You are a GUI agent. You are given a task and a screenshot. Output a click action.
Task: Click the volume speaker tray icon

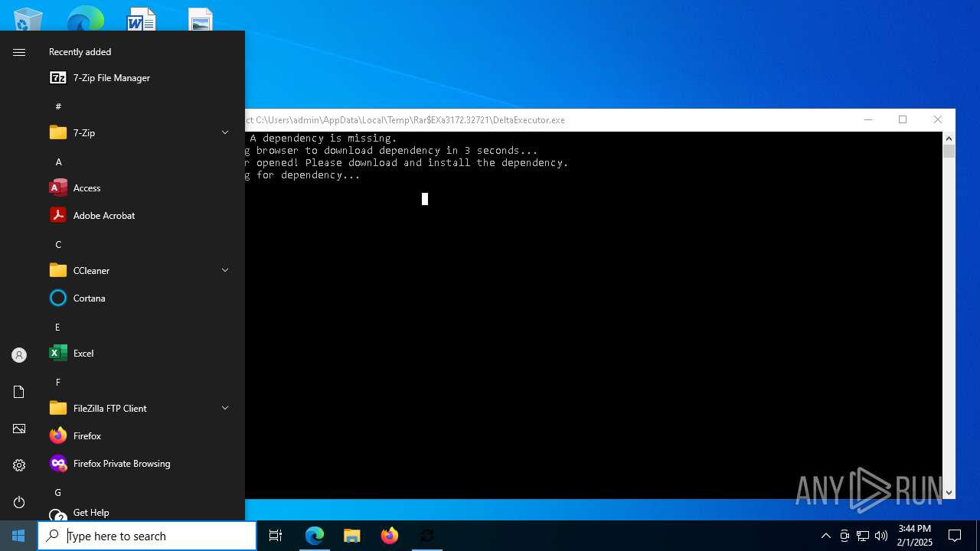coord(881,536)
